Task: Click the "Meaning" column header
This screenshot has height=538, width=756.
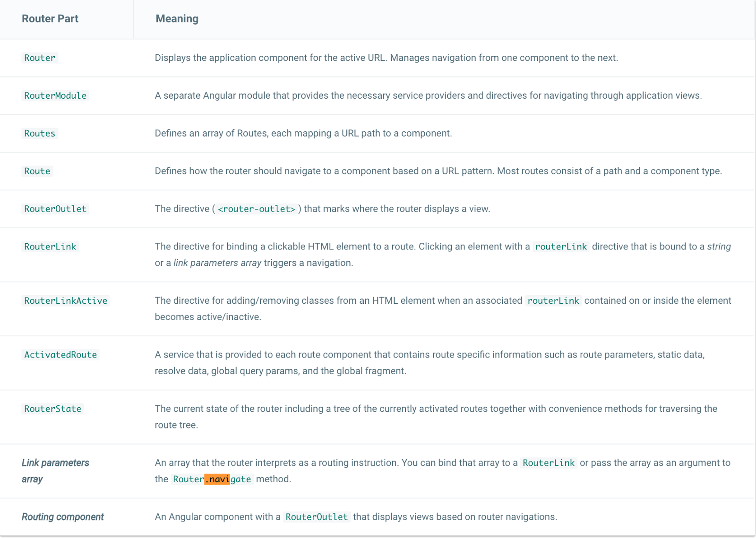Action: [177, 19]
